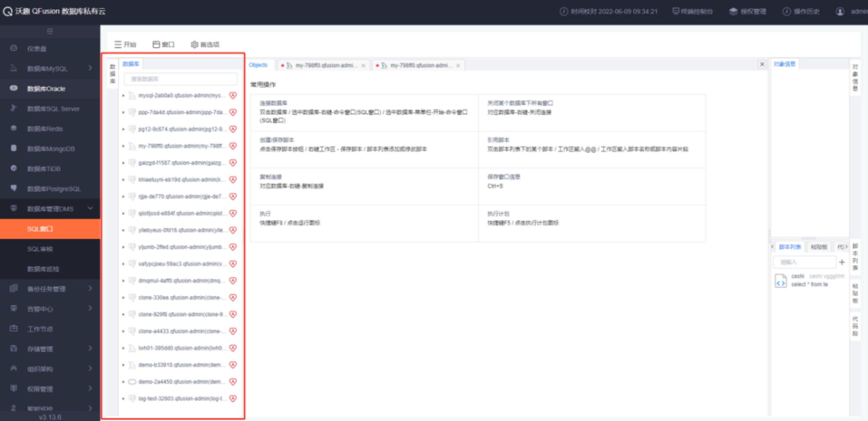
Task: Collapse the sidebar with the hamburger icon
Action: click(50, 32)
